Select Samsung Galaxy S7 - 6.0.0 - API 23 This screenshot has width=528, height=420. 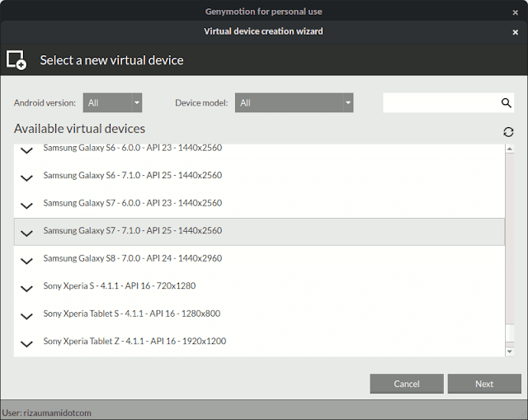coord(259,204)
